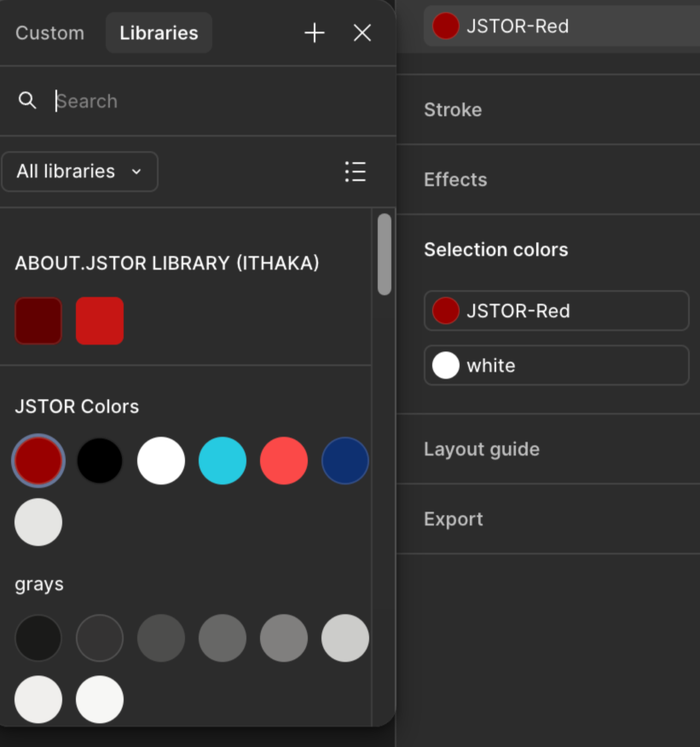
Task: Select the white JSTOR color swatch
Action: click(161, 460)
